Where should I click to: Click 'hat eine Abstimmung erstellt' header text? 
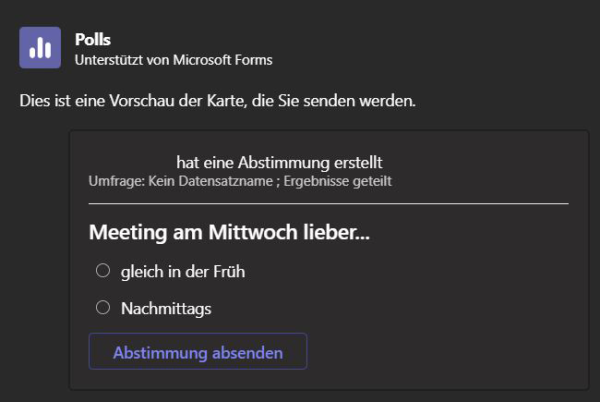pyautogui.click(x=279, y=163)
